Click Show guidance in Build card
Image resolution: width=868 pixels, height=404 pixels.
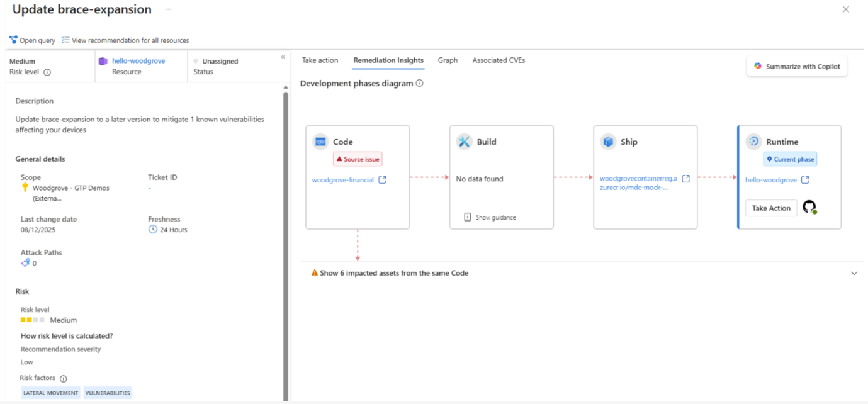coord(490,217)
